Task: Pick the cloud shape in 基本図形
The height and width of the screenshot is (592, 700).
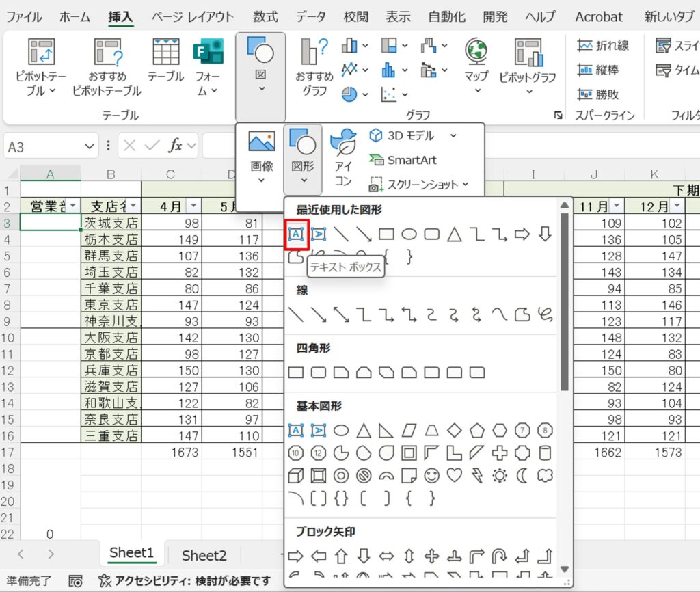Action: pyautogui.click(x=545, y=476)
